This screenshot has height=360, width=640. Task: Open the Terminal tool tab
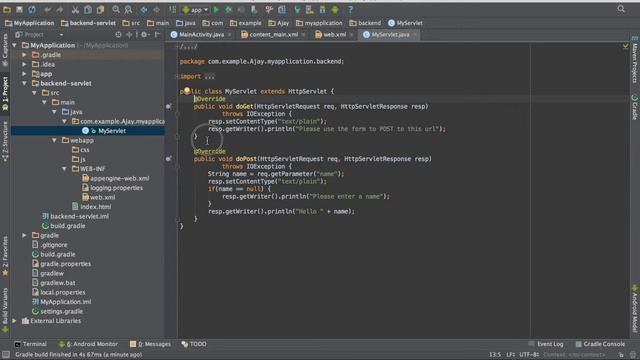[31, 344]
